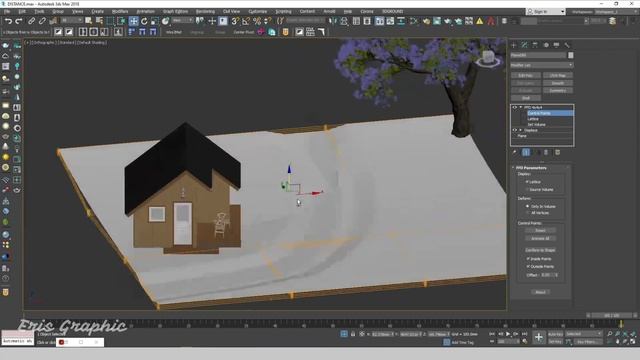This screenshot has height=360, width=640.
Task: Click the About button in FFD panel
Action: pos(540,292)
